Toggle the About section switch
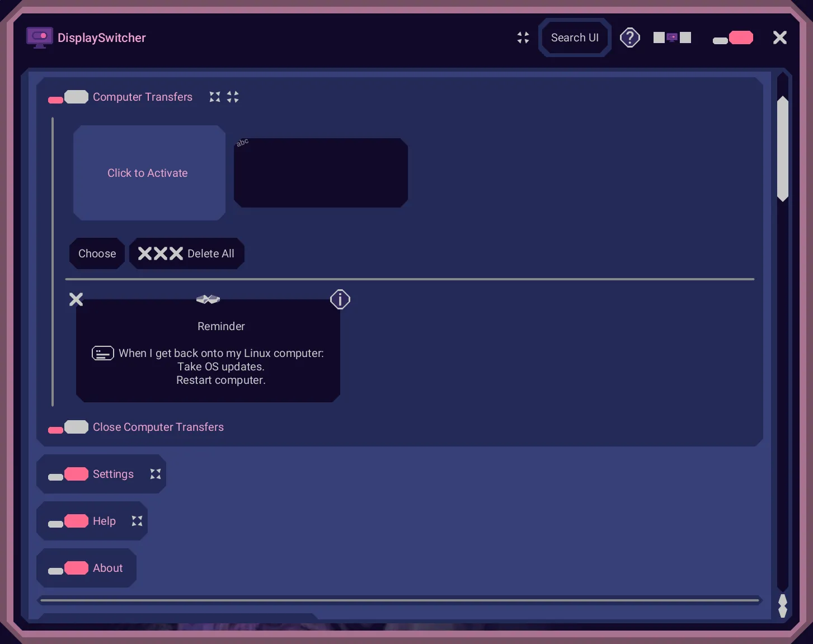Screen dimensions: 813x644 (68, 568)
